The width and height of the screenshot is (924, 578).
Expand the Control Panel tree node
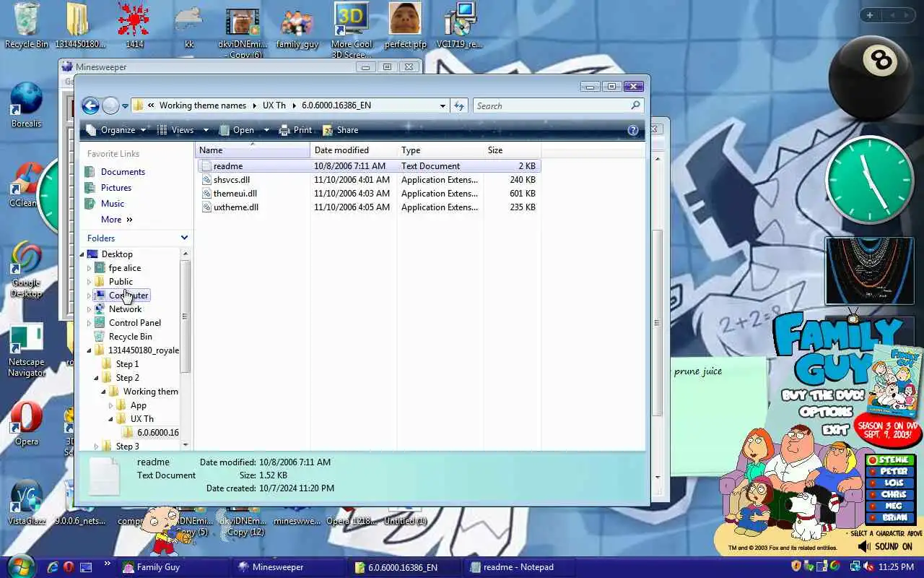coord(90,323)
